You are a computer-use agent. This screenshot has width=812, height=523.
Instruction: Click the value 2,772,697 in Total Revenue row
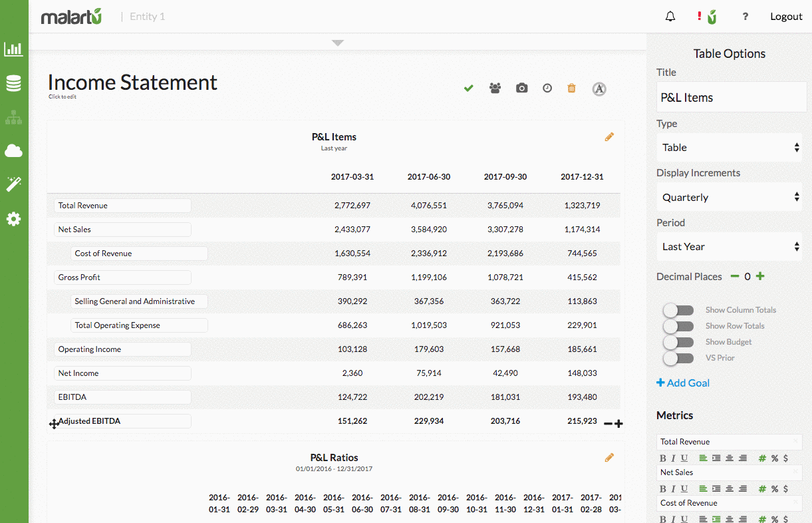click(352, 206)
